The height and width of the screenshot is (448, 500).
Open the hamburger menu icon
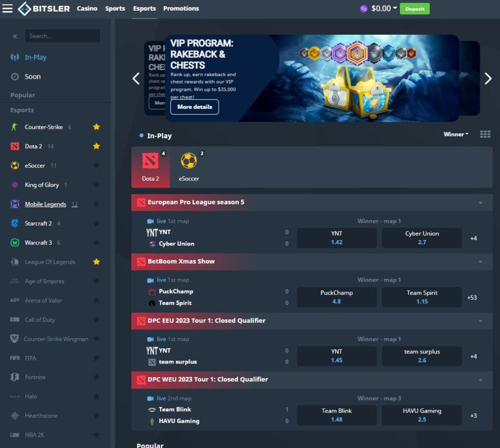[7, 9]
